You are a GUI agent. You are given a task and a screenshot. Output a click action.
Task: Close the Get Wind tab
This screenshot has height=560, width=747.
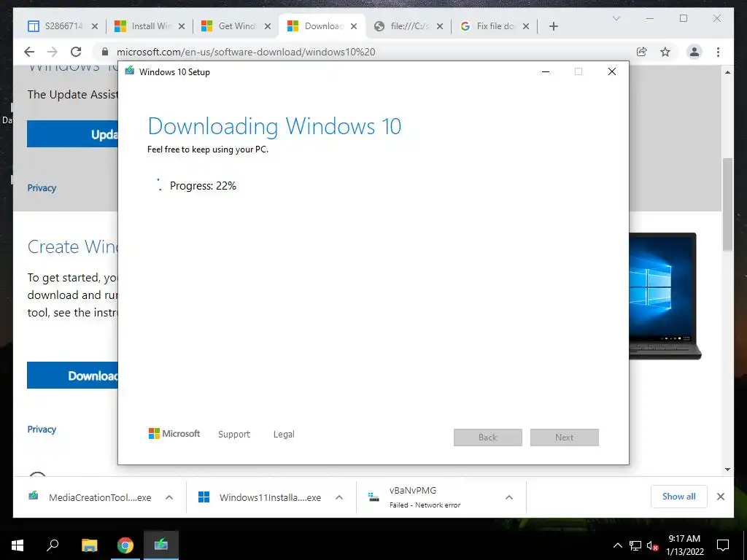point(268,26)
